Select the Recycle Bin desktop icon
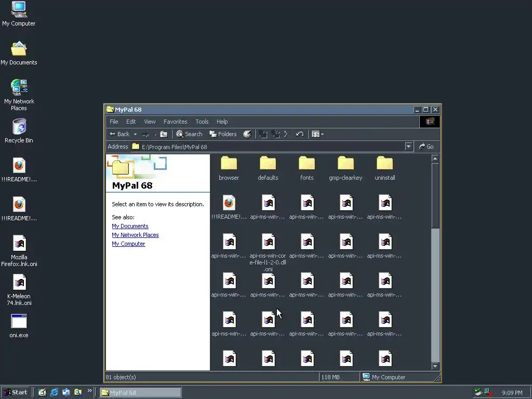 click(19, 131)
